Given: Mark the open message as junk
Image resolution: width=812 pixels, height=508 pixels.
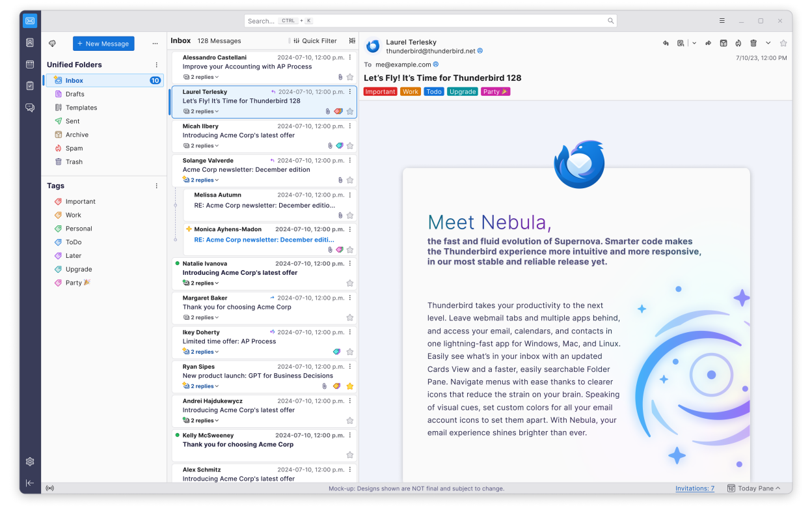Looking at the screenshot, I should tap(738, 43).
